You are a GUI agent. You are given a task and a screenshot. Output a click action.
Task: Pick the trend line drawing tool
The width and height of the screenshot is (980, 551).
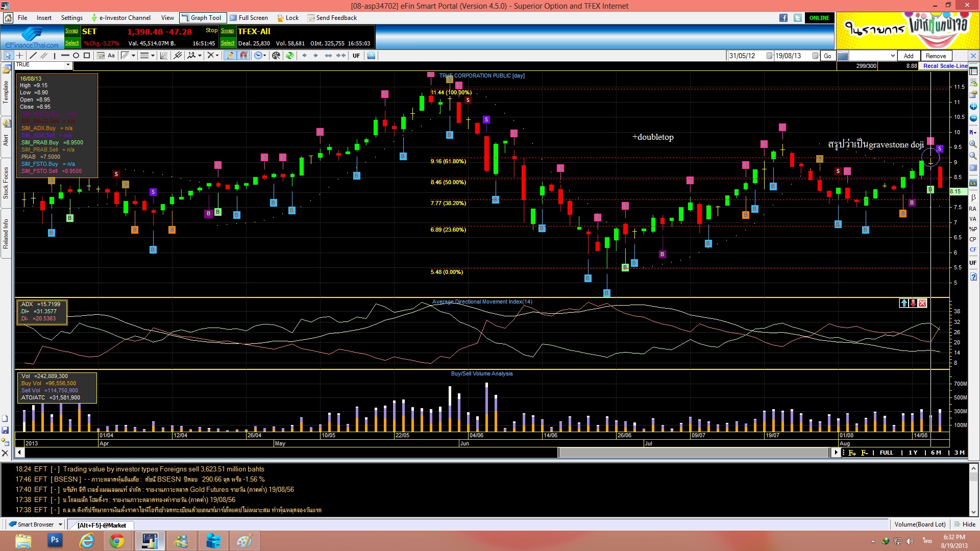(33, 56)
